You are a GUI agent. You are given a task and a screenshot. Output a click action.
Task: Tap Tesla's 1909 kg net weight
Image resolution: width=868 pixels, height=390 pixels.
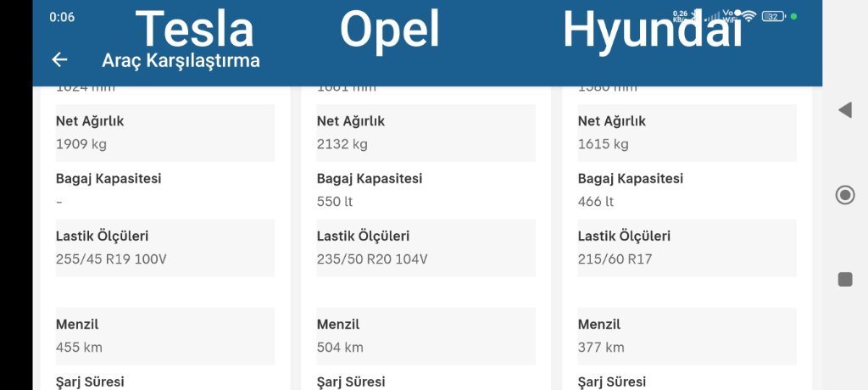81,144
